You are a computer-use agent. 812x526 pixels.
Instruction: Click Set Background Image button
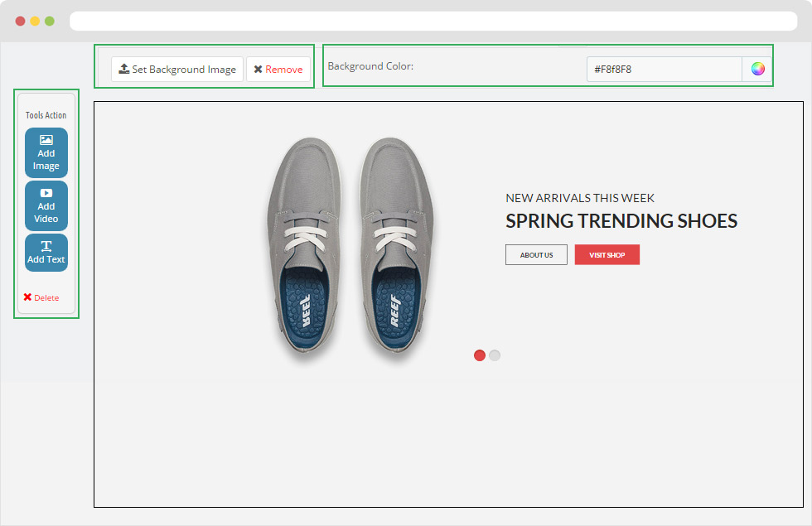click(x=177, y=69)
